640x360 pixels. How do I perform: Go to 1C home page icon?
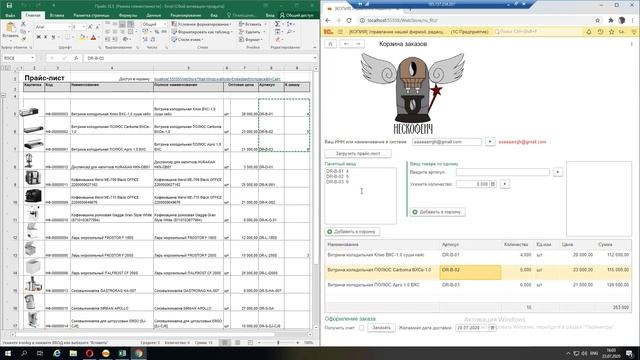tap(331, 44)
